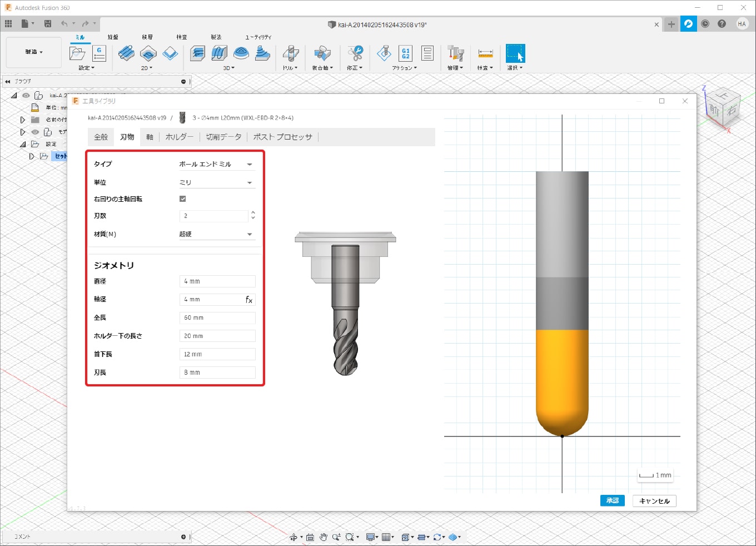
Task: Click the Pan hand icon in navigation bar
Action: [323, 537]
